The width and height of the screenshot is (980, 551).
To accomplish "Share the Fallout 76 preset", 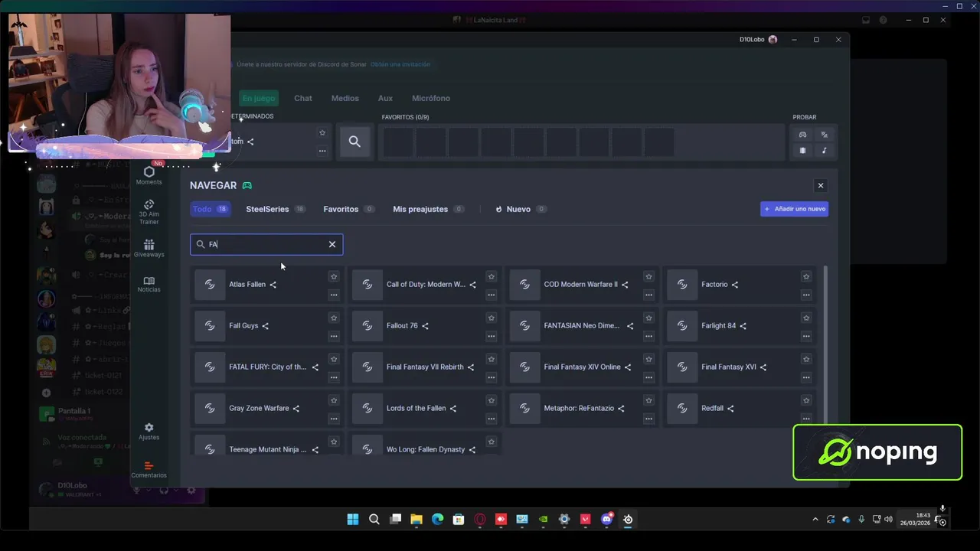I will 425,326.
